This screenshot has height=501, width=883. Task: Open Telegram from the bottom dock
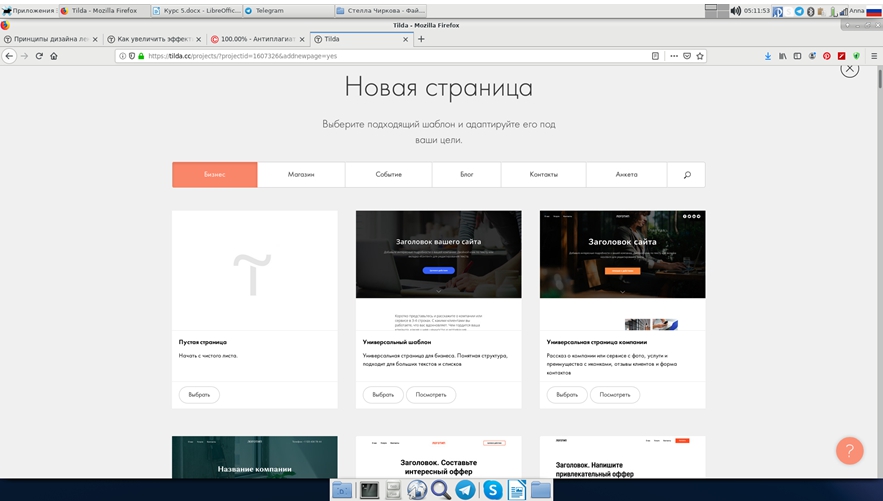click(x=466, y=490)
